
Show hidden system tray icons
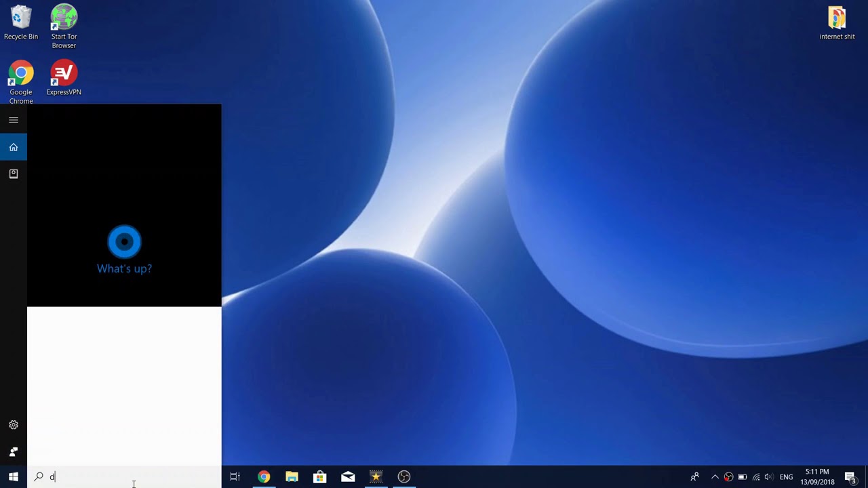click(715, 477)
